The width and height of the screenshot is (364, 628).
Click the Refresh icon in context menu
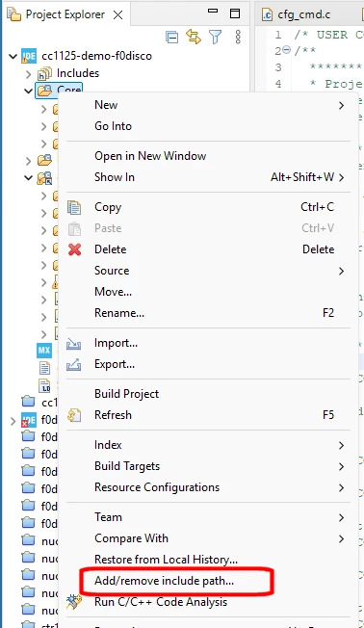[74, 415]
